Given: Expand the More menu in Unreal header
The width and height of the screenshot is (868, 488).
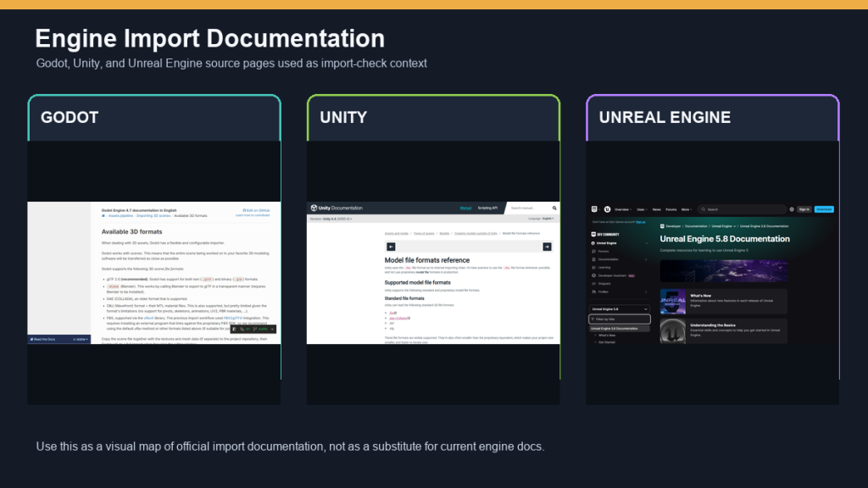Looking at the screenshot, I should point(687,209).
